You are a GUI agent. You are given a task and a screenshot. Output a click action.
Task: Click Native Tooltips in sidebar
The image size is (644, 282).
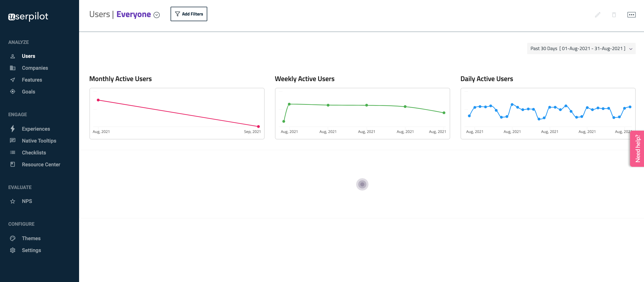(39, 140)
